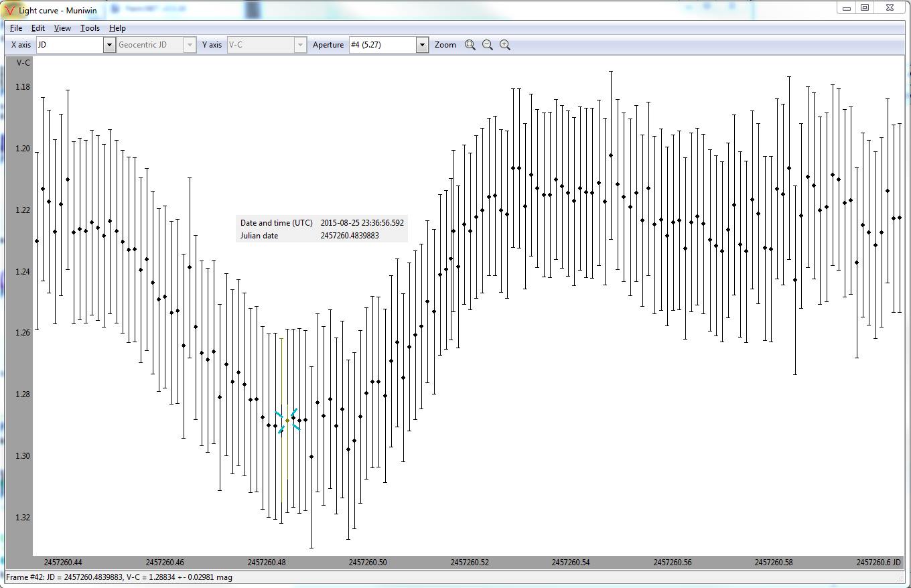The width and height of the screenshot is (911, 588).
Task: Click the topmost data point near 1.20
Action: 611,155
